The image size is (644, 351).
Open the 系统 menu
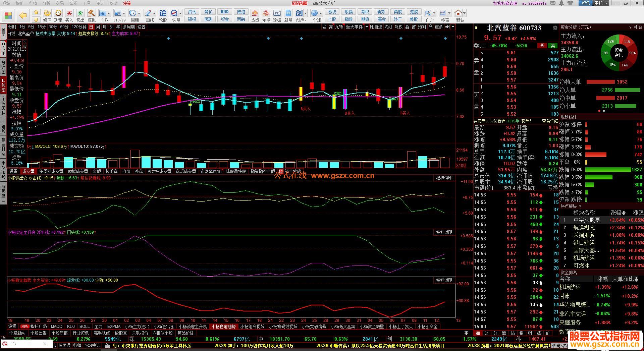coord(6,3)
